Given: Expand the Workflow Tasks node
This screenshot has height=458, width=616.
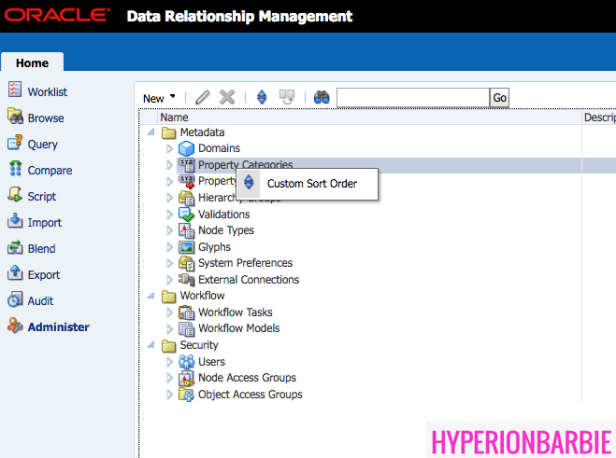Looking at the screenshot, I should tap(169, 313).
